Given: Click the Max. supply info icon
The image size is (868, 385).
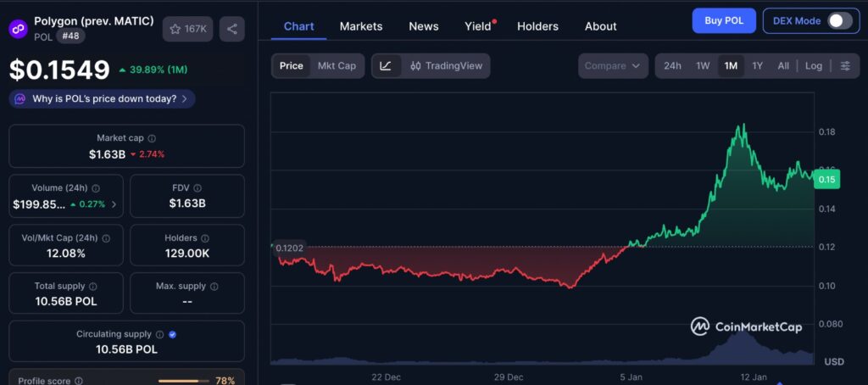Looking at the screenshot, I should click(x=214, y=287).
